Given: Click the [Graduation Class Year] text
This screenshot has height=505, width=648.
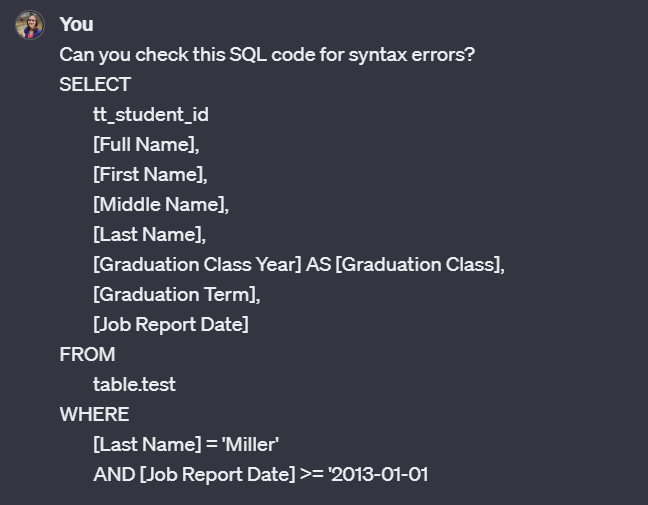Looking at the screenshot, I should (x=198, y=264).
